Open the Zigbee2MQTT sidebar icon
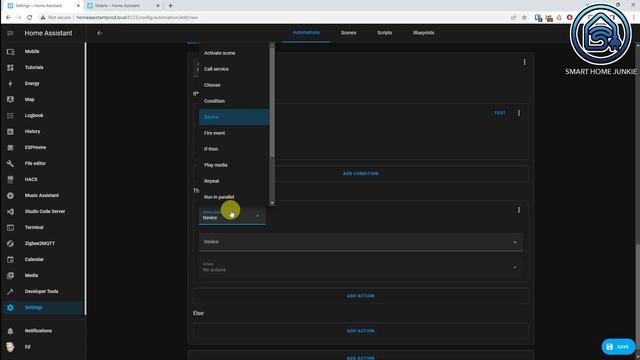The height and width of the screenshot is (360, 640). (x=10, y=243)
